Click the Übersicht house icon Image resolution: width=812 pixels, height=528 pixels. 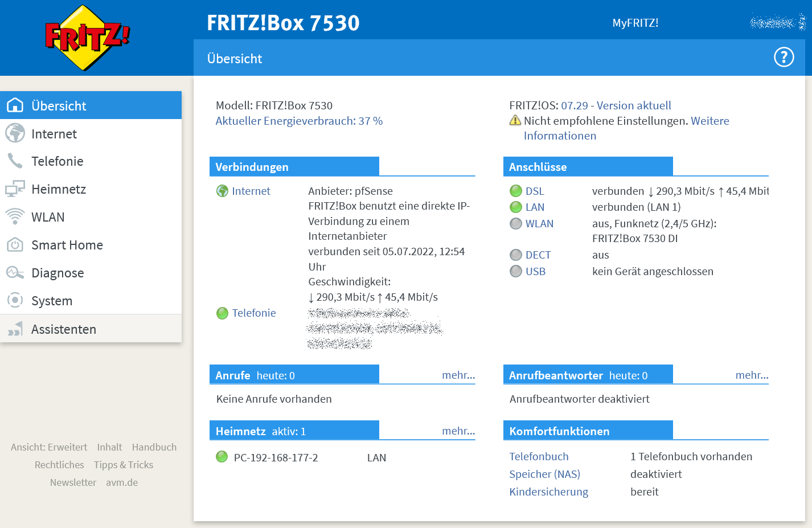coord(15,105)
